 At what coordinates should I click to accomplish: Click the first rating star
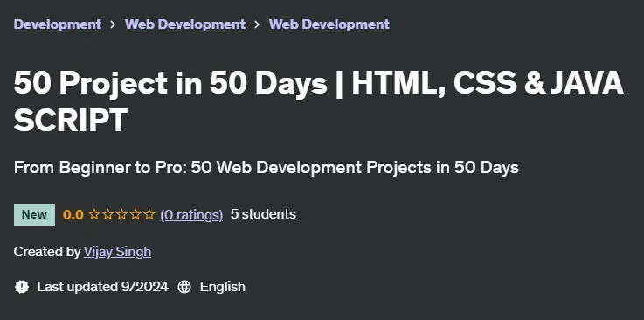[94, 214]
